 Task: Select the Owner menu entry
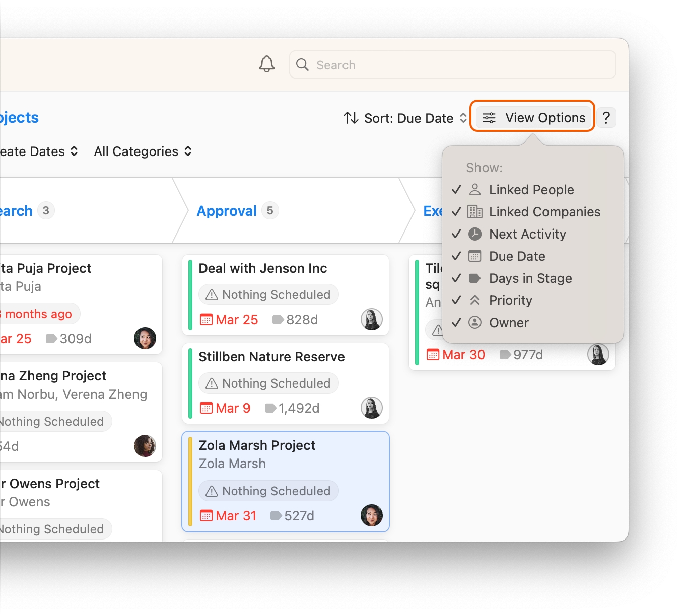509,323
